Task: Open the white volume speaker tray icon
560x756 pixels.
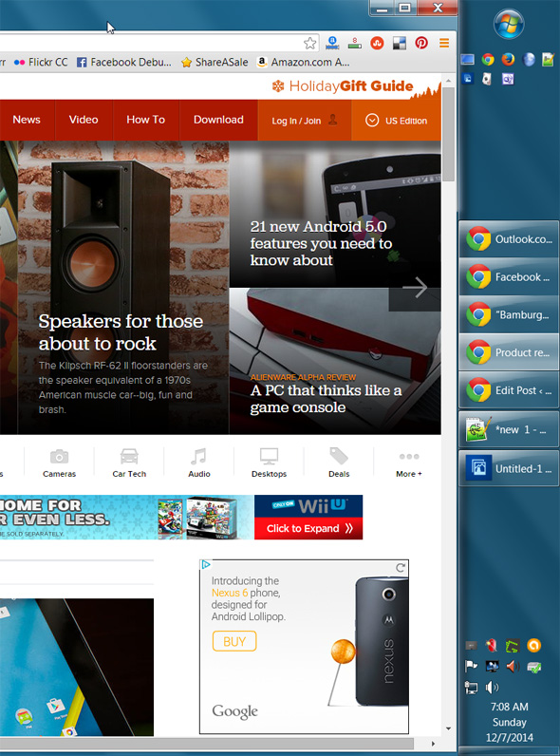Action: click(492, 687)
